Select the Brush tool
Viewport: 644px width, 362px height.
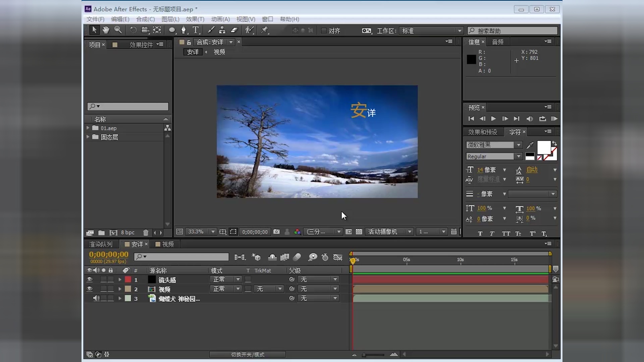point(211,30)
